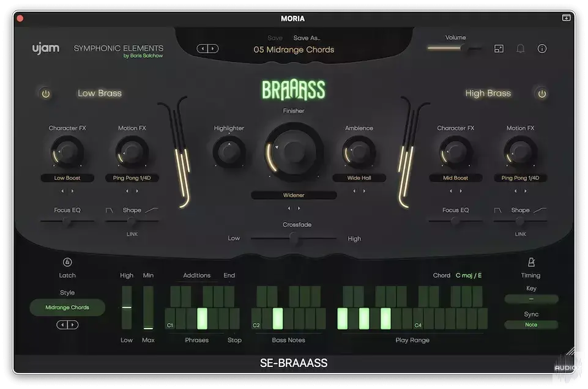
Task: Click lit Bass Notes key near C2
Action: click(278, 319)
